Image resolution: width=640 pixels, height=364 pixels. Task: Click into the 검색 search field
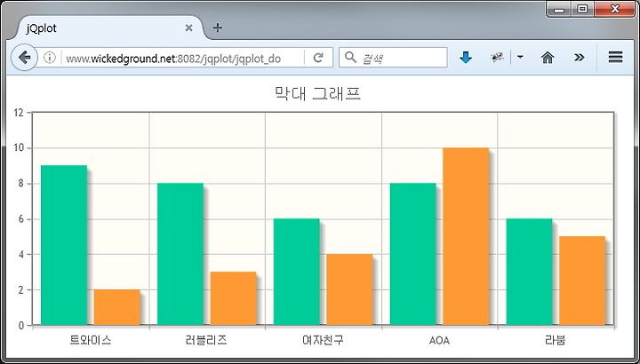click(393, 58)
